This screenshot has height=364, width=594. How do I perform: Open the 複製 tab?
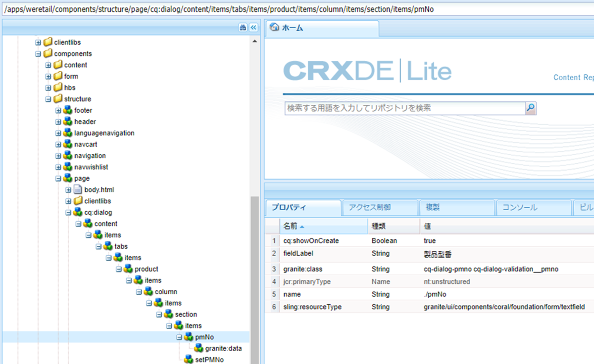(x=457, y=208)
